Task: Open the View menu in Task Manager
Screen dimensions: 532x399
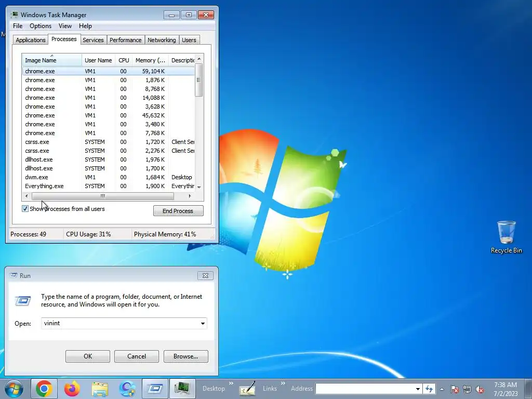Action: [x=65, y=26]
